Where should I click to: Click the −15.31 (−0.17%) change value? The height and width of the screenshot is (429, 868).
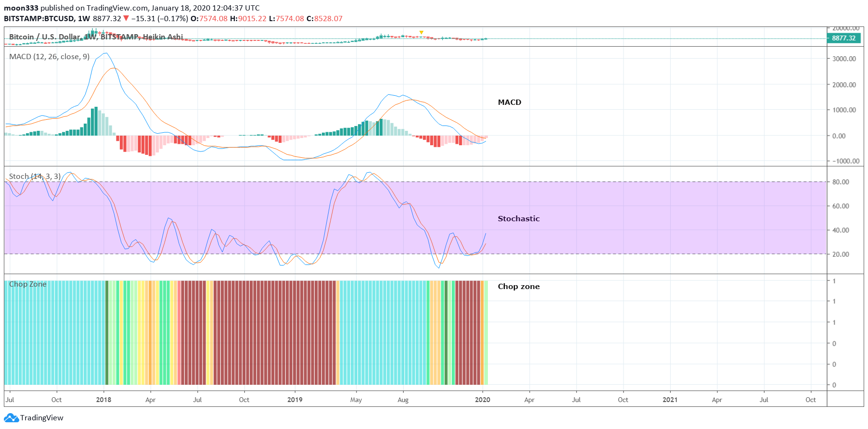point(160,19)
